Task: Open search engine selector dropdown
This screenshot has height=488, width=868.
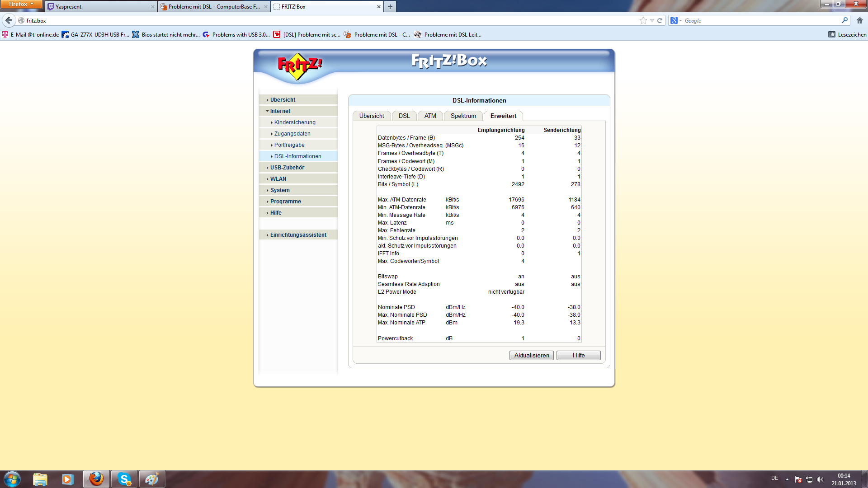Action: pyautogui.click(x=676, y=20)
